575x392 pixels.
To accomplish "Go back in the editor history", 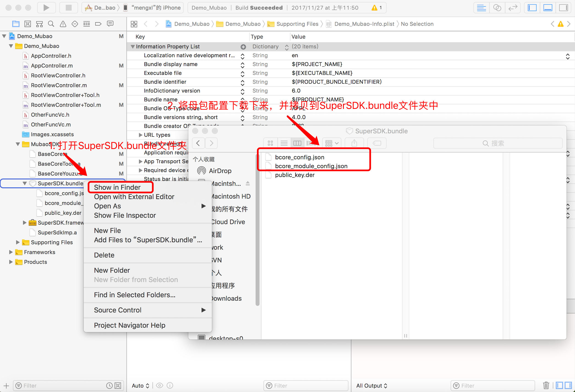I will 146,24.
